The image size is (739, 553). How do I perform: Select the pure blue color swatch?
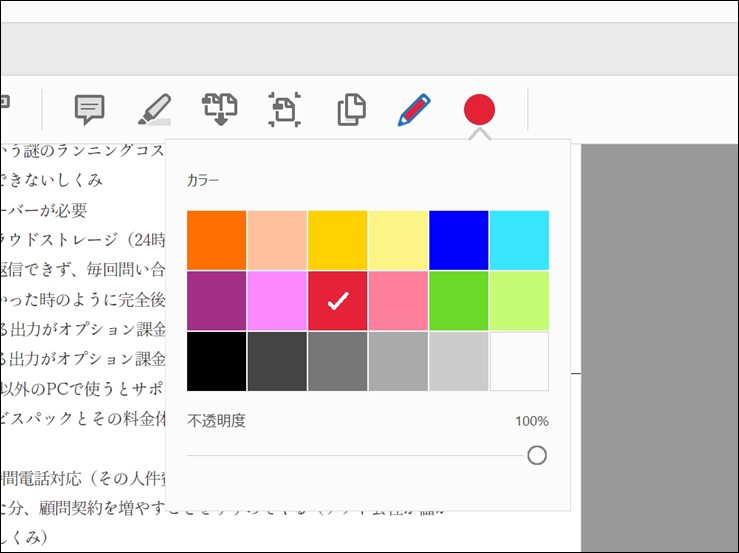(459, 240)
